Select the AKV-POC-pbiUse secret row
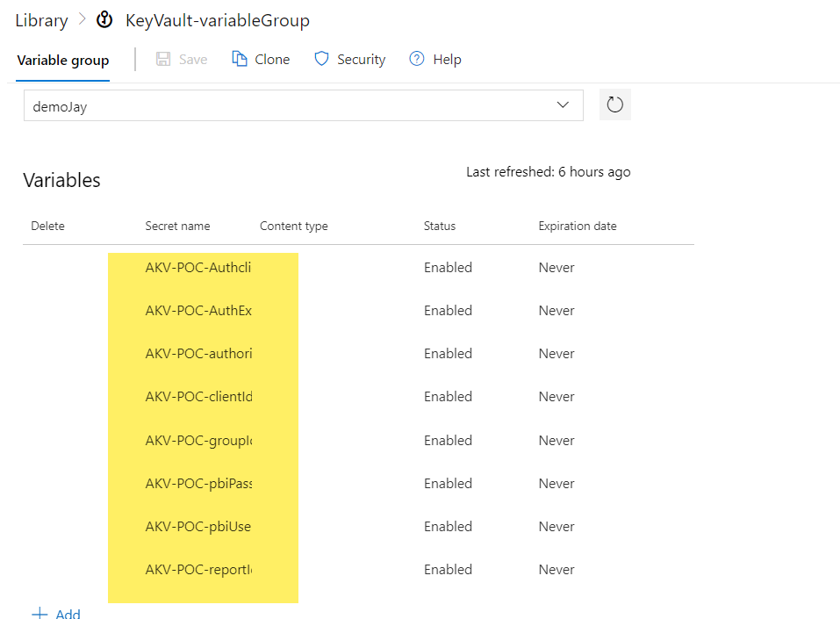840x619 pixels. (x=358, y=526)
